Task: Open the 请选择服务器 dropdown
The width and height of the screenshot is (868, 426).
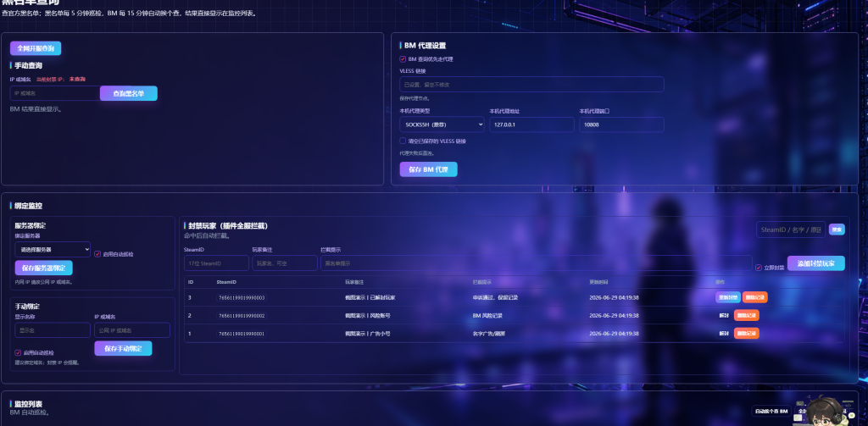Action: (53, 250)
